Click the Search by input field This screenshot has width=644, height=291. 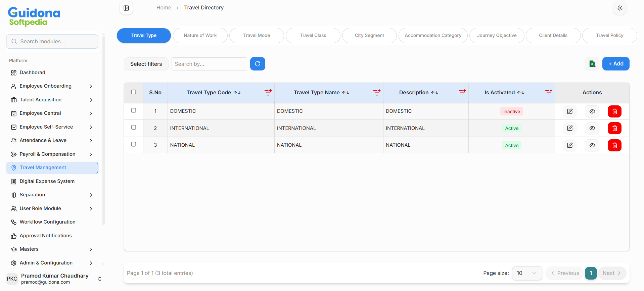tap(209, 64)
